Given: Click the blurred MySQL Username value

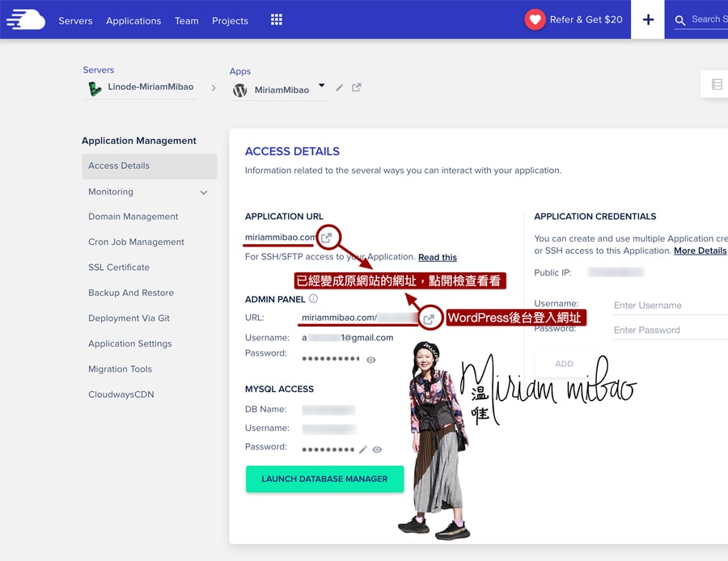Looking at the screenshot, I should 329,428.
